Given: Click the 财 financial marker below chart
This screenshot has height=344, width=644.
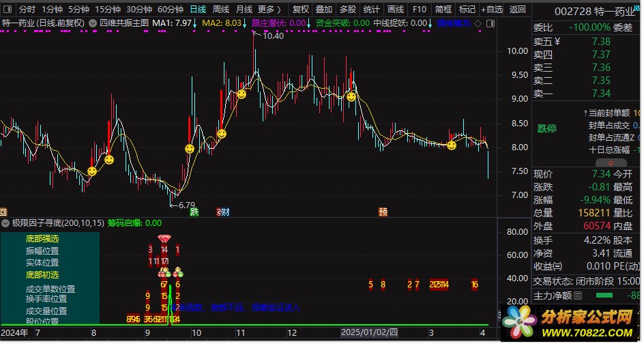Looking at the screenshot, I should pyautogui.click(x=222, y=212).
